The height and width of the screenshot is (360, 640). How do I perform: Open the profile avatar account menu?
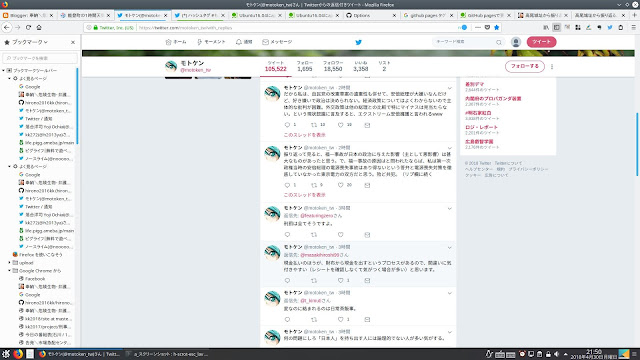516,42
